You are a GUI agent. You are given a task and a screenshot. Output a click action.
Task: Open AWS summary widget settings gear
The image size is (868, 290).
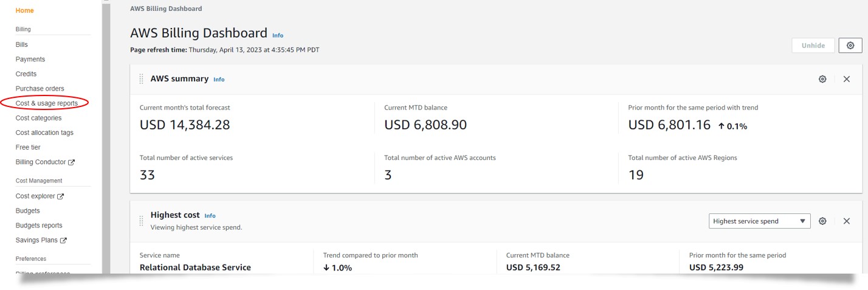click(x=822, y=79)
